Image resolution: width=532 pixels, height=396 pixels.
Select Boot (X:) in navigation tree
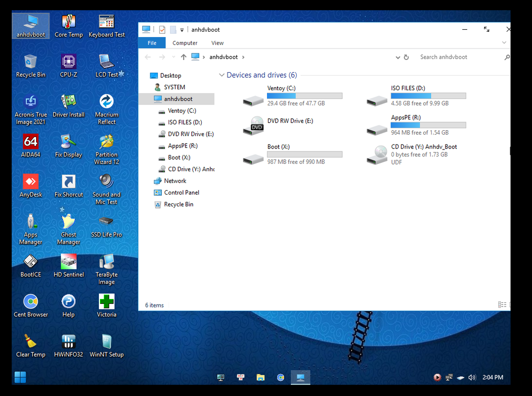179,157
